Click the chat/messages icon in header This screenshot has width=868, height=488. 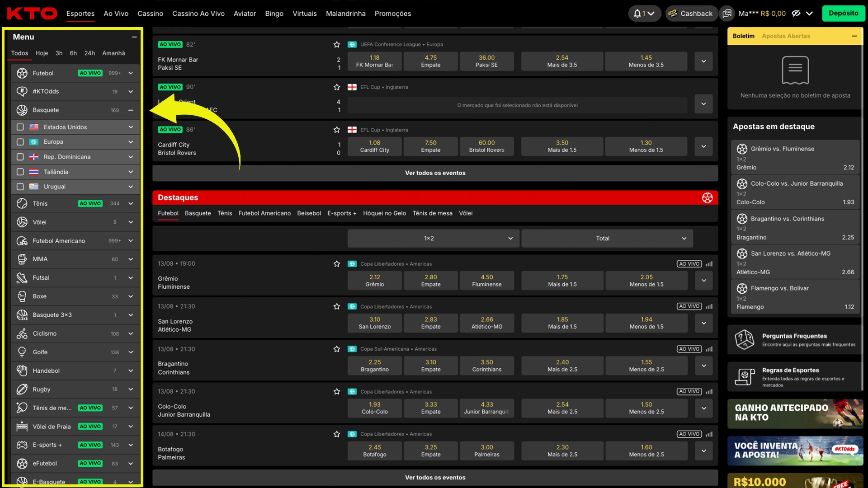[x=726, y=14]
